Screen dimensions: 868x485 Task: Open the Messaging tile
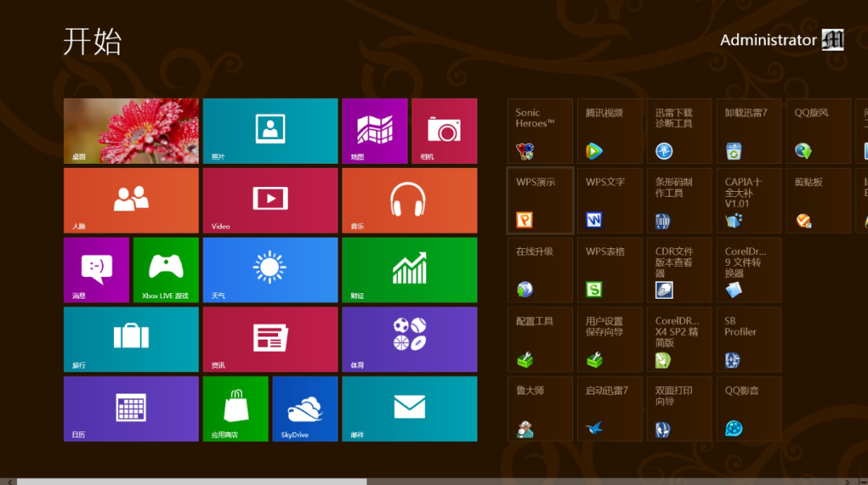point(96,270)
